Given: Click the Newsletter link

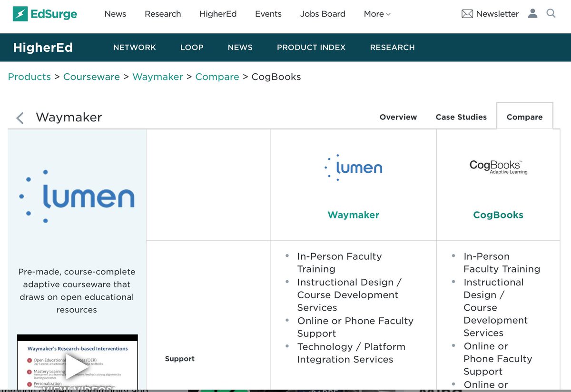Looking at the screenshot, I should tap(497, 14).
